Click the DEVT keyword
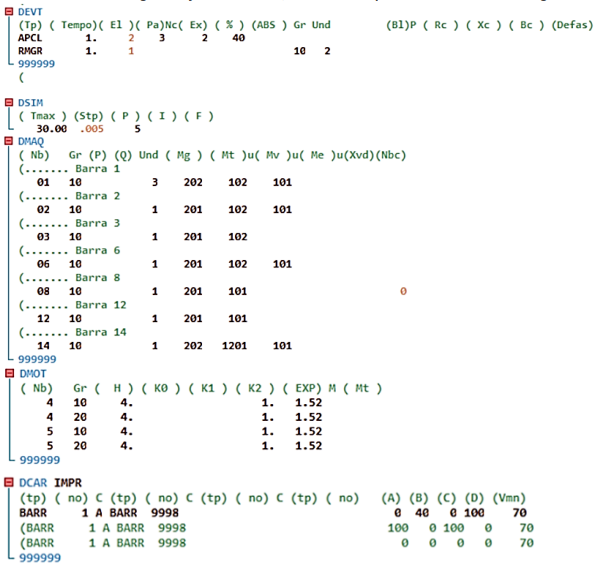This screenshot has height=567, width=596. tap(30, 12)
